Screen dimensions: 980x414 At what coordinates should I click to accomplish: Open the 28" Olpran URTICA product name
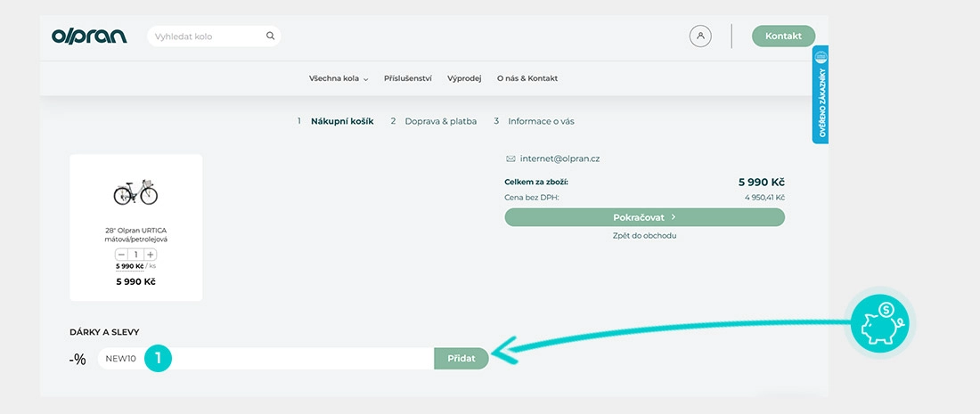136,234
